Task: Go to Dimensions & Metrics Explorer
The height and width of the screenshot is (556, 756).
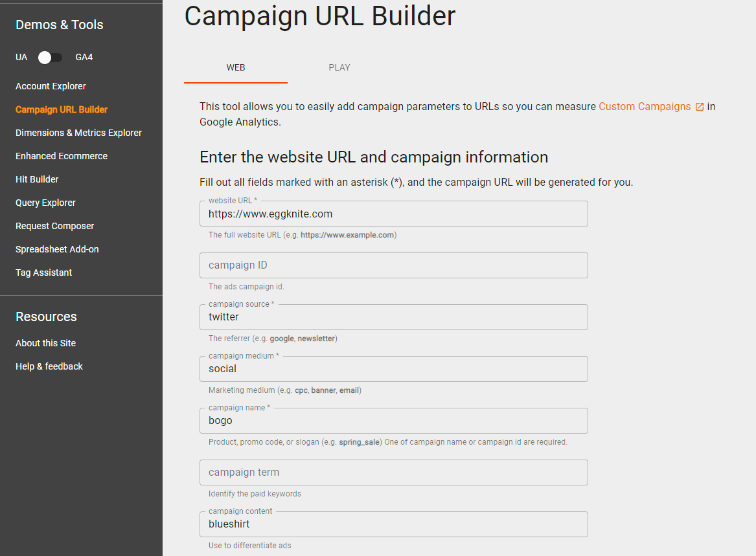Action: click(x=78, y=133)
